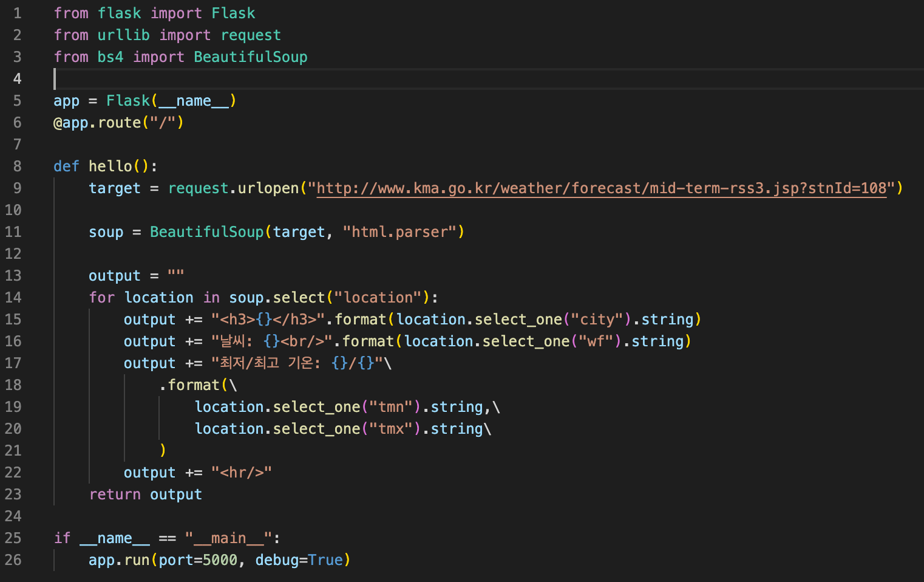The image size is (924, 582).
Task: Click 'port=5000' argument on line 26
Action: pyautogui.click(x=198, y=560)
